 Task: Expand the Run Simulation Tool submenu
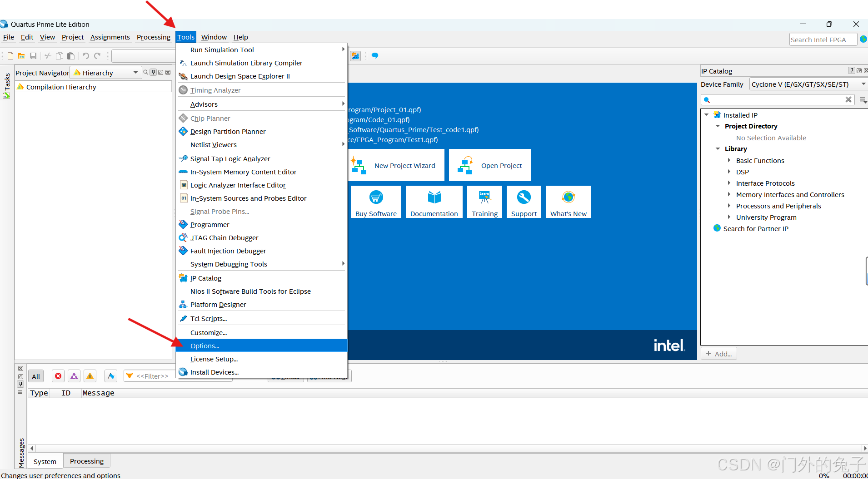click(x=262, y=50)
